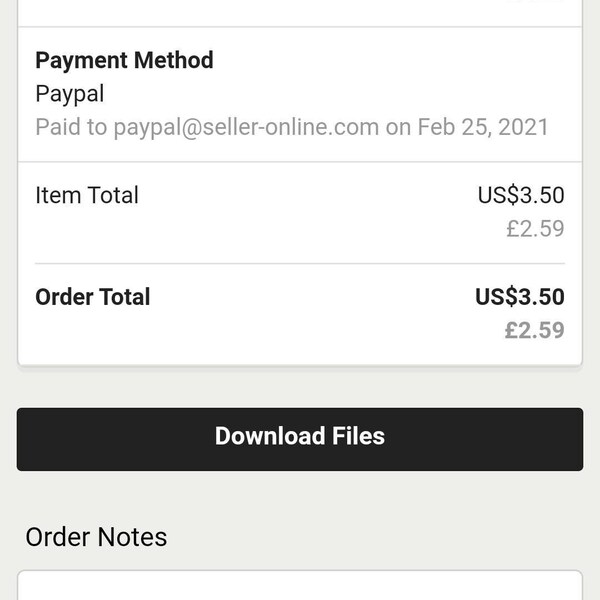
Task: Click the Item Total label
Action: (x=87, y=195)
